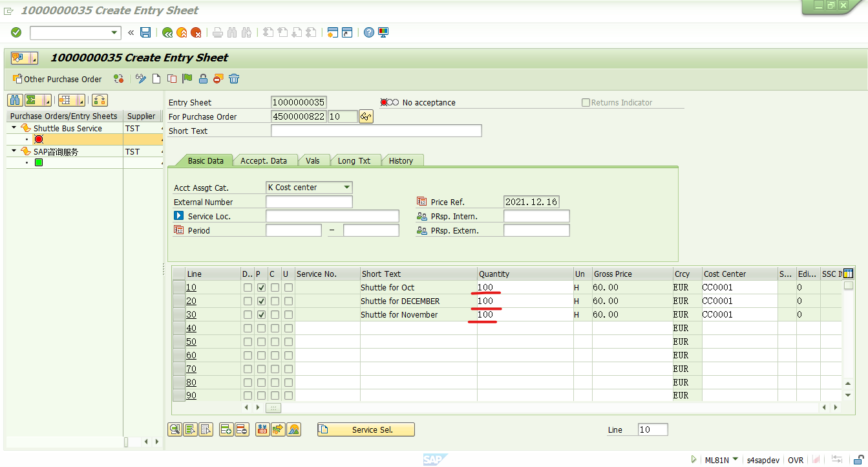
Task: Toggle the D checkbox on line 20
Action: coord(248,301)
